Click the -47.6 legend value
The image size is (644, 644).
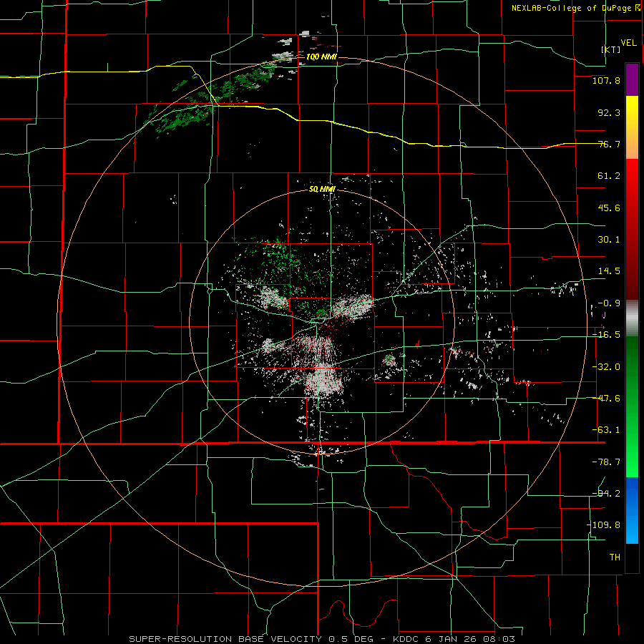pos(606,399)
